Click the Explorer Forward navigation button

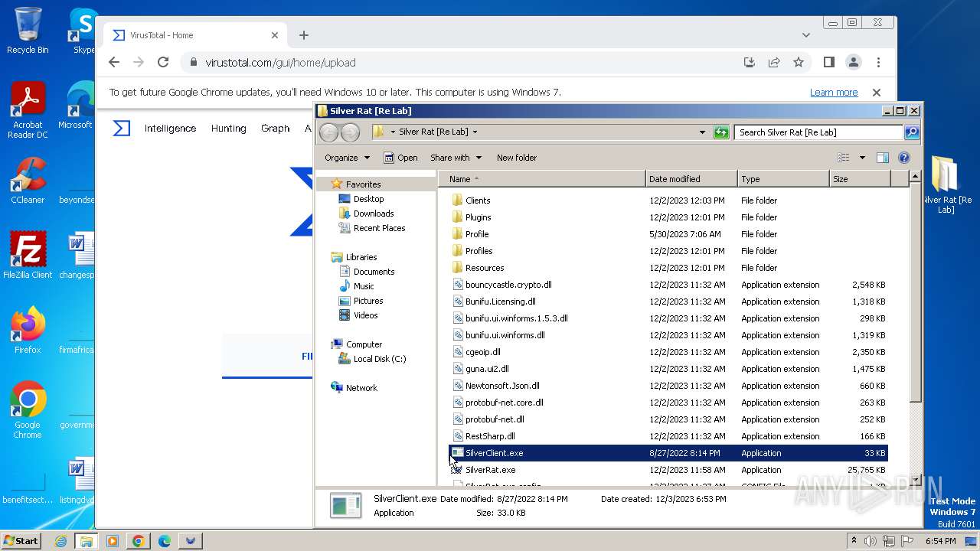[x=350, y=132]
